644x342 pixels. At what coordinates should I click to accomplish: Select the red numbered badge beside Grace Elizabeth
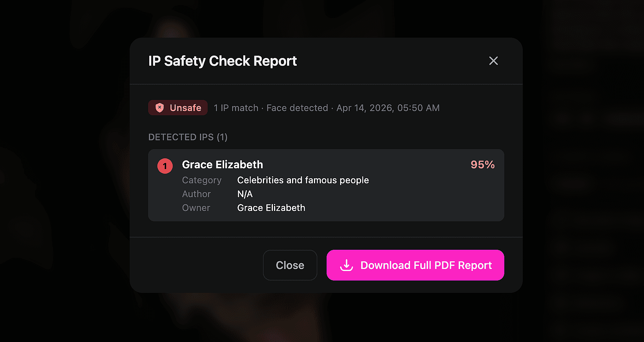165,166
